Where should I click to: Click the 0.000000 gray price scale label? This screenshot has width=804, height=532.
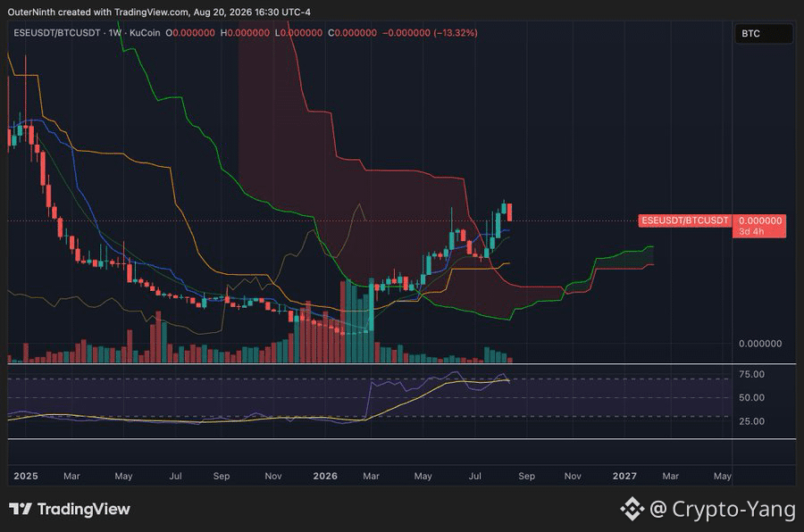coord(760,344)
